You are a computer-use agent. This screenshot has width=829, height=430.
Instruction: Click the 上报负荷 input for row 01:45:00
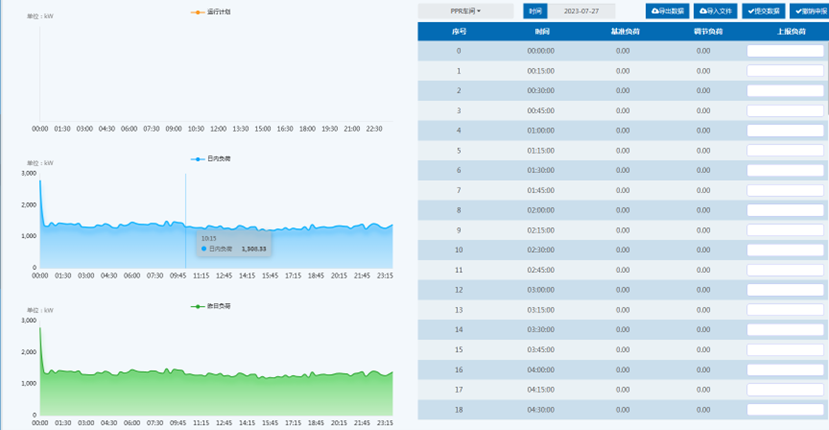click(785, 190)
